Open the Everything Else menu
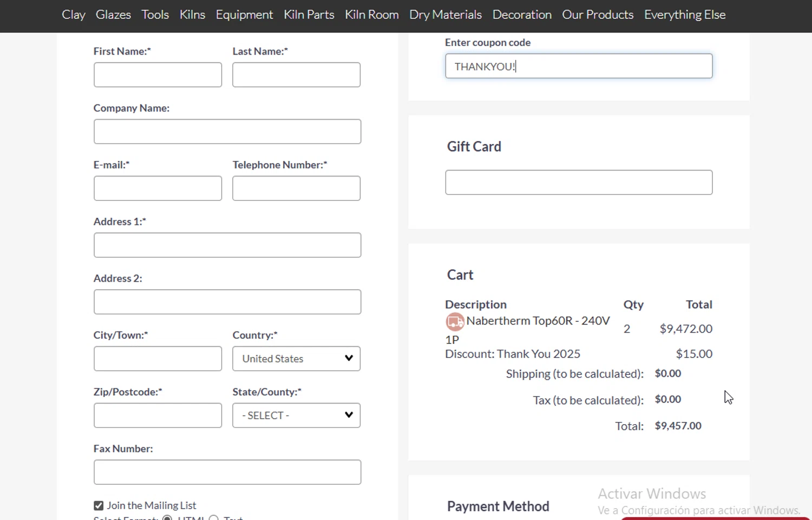The height and width of the screenshot is (520, 812). (x=685, y=15)
